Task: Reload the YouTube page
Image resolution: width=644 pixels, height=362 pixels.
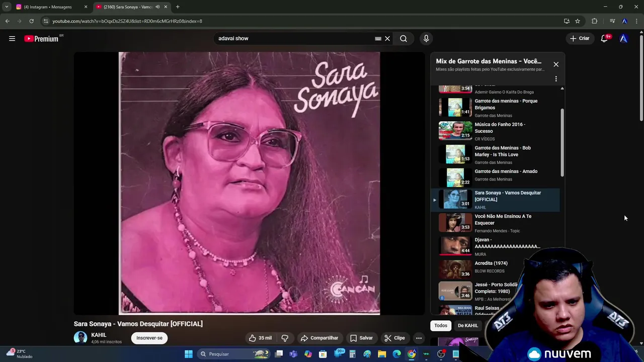Action: pyautogui.click(x=31, y=21)
